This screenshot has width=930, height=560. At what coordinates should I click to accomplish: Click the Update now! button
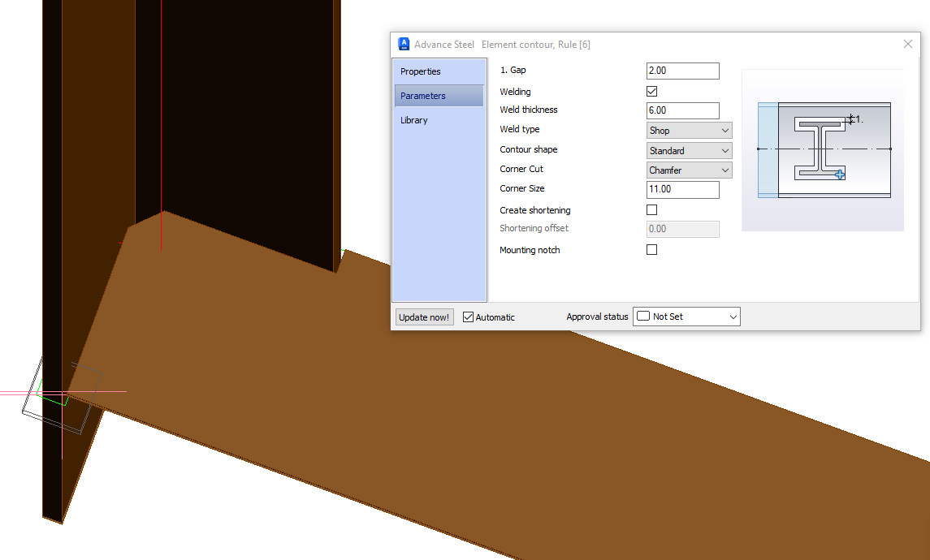point(424,317)
